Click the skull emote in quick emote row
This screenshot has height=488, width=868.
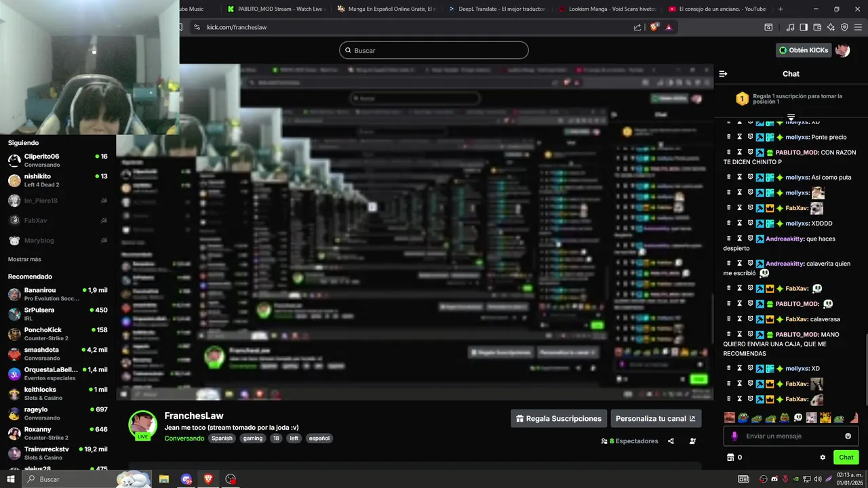point(798,418)
